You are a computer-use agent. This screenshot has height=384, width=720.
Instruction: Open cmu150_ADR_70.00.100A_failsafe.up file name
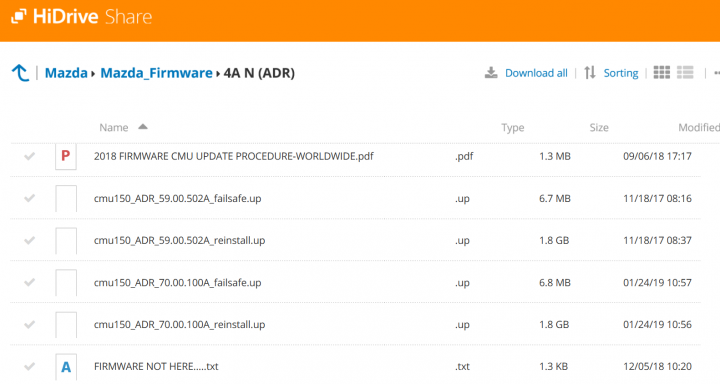pyautogui.click(x=177, y=282)
